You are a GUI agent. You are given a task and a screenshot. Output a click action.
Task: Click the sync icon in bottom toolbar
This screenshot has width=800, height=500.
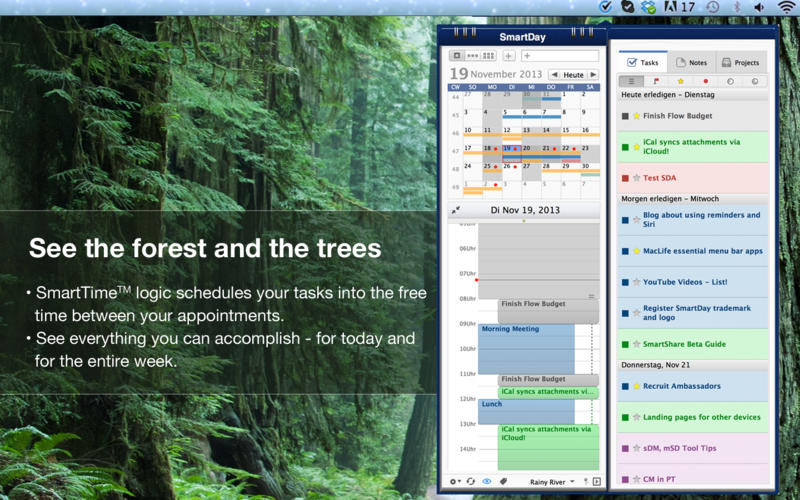pos(471,482)
